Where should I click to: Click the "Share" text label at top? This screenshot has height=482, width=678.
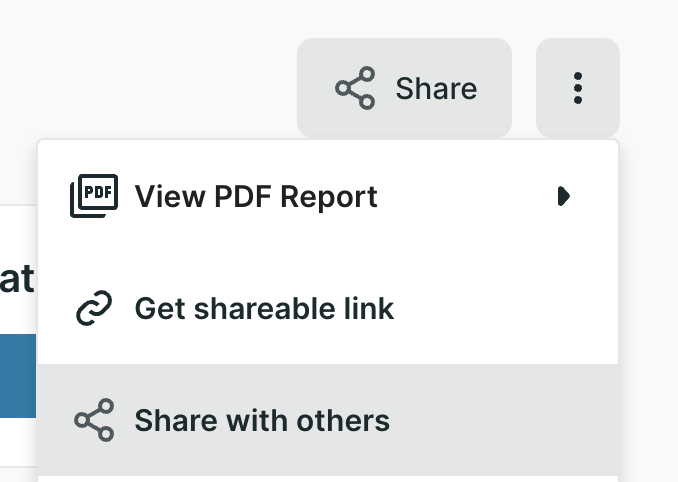click(x=436, y=88)
